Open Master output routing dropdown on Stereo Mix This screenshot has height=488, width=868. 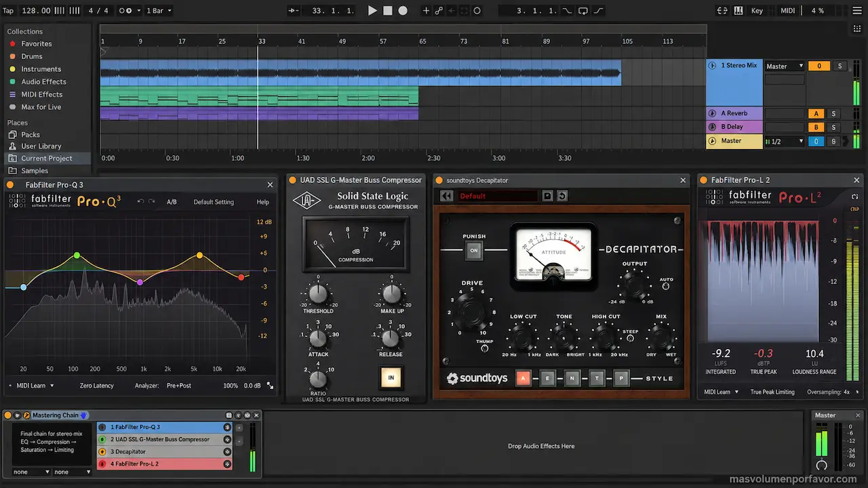click(x=785, y=66)
